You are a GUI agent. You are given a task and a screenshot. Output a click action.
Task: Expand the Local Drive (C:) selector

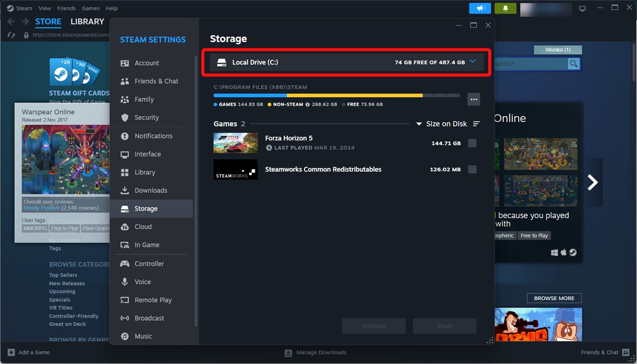pos(472,62)
